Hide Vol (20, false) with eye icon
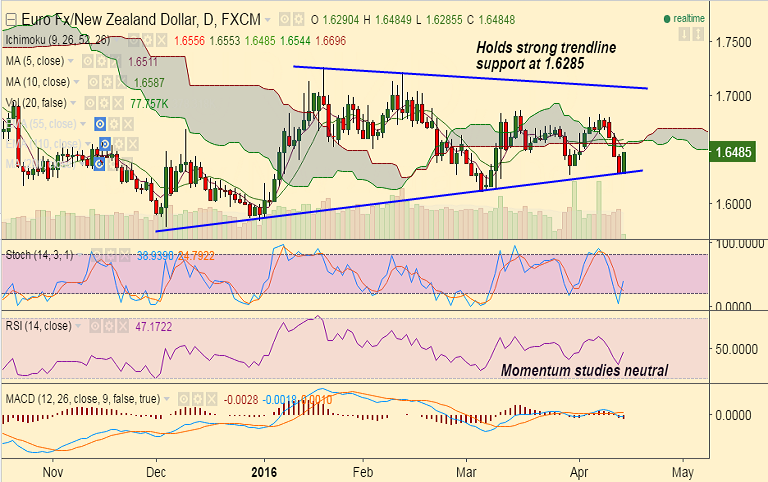The height and width of the screenshot is (482, 768). [x=90, y=103]
